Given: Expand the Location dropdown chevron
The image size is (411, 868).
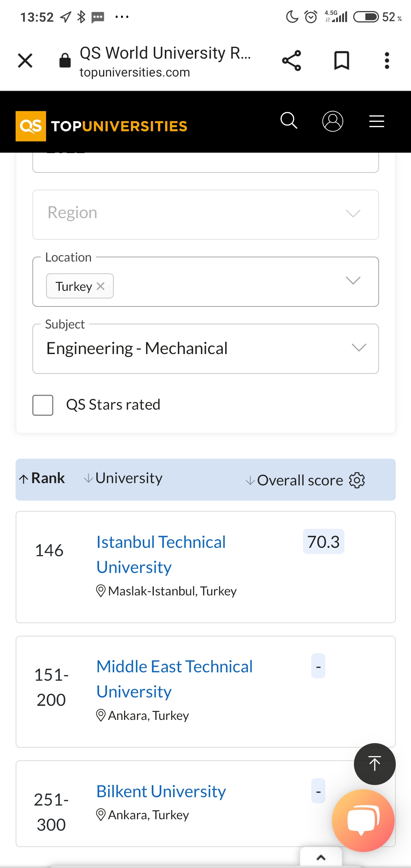Looking at the screenshot, I should tap(353, 281).
